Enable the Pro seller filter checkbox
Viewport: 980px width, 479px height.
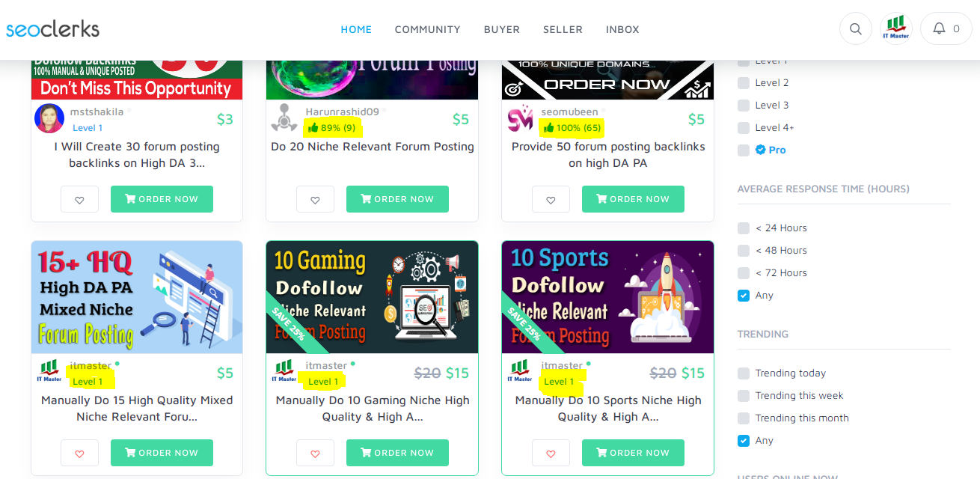tap(744, 150)
